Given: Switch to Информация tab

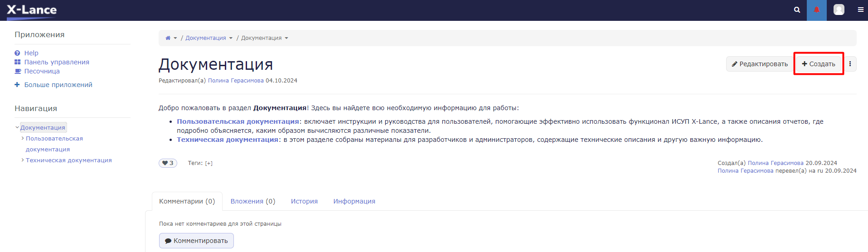Looking at the screenshot, I should tap(354, 201).
